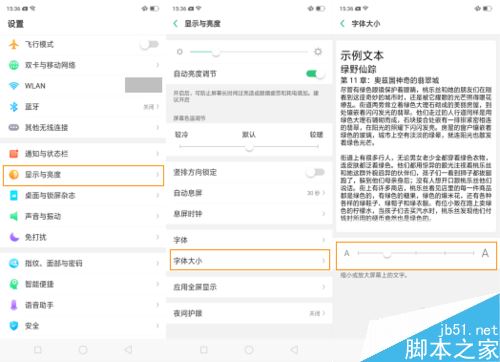The width and height of the screenshot is (500, 362).
Task: Open the 自动息屏 30秒 row chevron
Action: pyautogui.click(x=324, y=193)
